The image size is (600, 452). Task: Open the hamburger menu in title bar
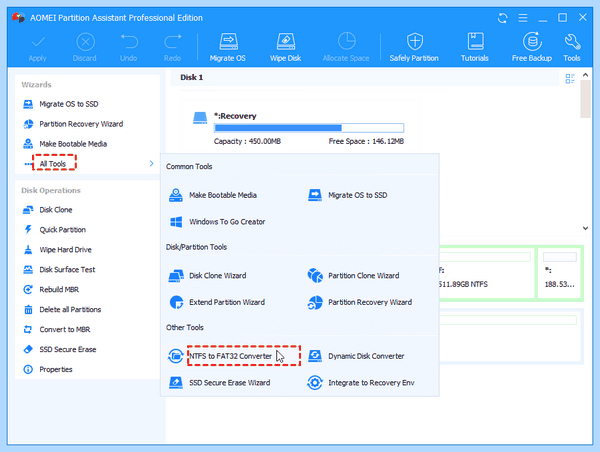tap(523, 18)
